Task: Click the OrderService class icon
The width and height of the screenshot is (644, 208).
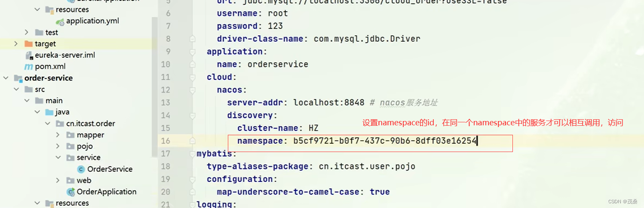Action: 81,169
